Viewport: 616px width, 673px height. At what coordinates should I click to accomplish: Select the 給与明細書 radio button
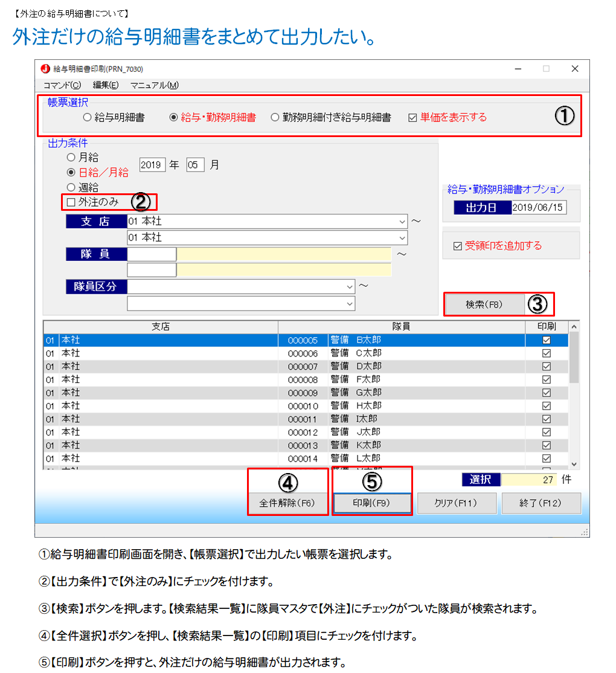pyautogui.click(x=88, y=118)
